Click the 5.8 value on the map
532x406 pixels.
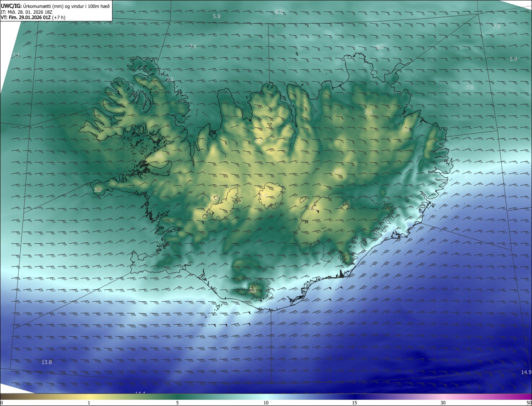click(x=217, y=16)
